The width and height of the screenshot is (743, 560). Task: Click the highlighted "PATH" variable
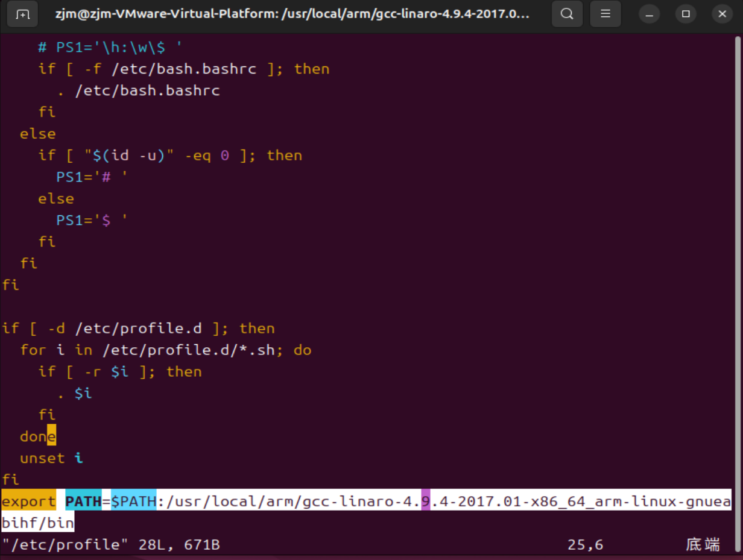click(84, 501)
